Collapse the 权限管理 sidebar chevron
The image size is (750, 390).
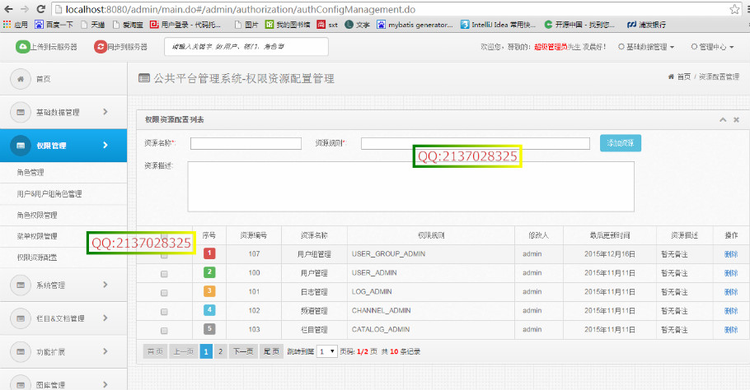[105, 145]
